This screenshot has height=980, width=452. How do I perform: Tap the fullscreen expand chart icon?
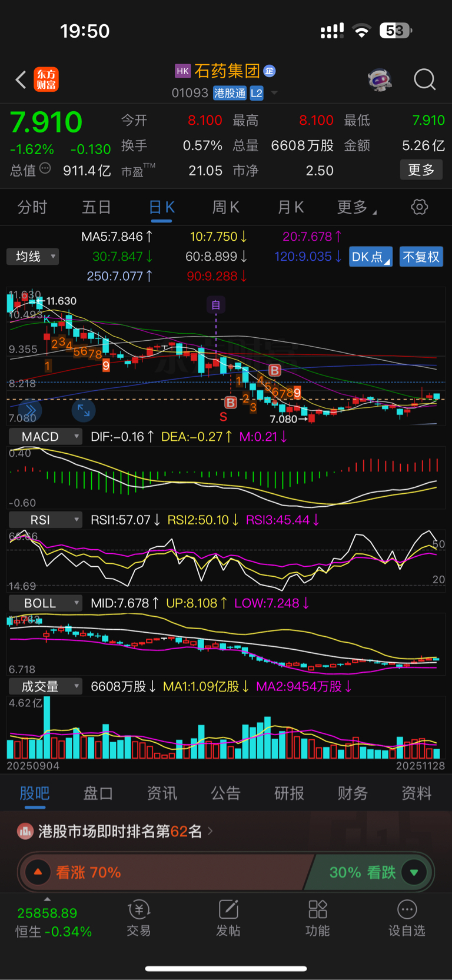pos(84,410)
